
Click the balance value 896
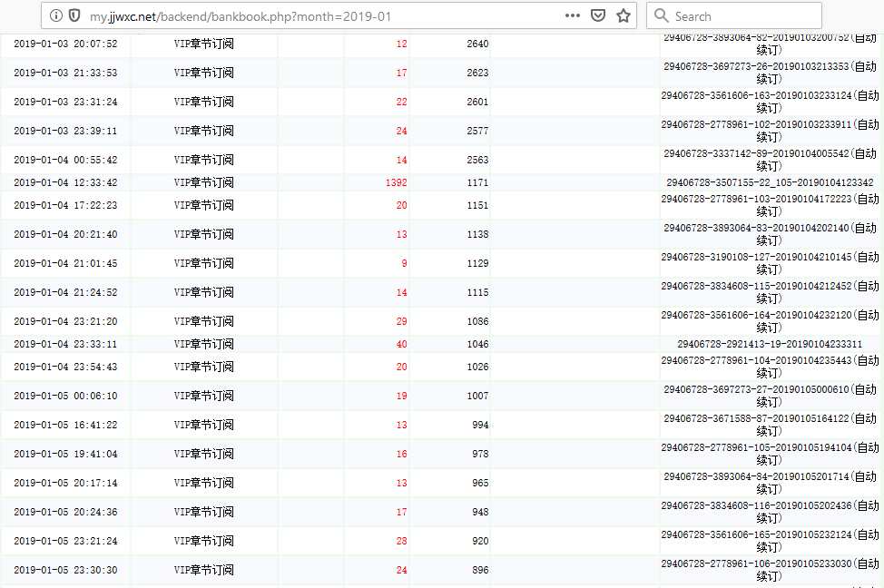(480, 570)
